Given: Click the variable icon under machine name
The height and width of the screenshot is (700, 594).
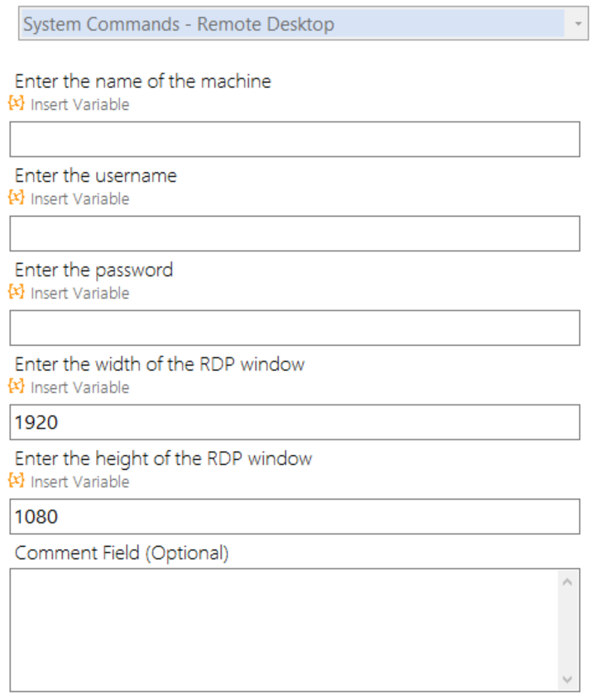Looking at the screenshot, I should [x=17, y=103].
